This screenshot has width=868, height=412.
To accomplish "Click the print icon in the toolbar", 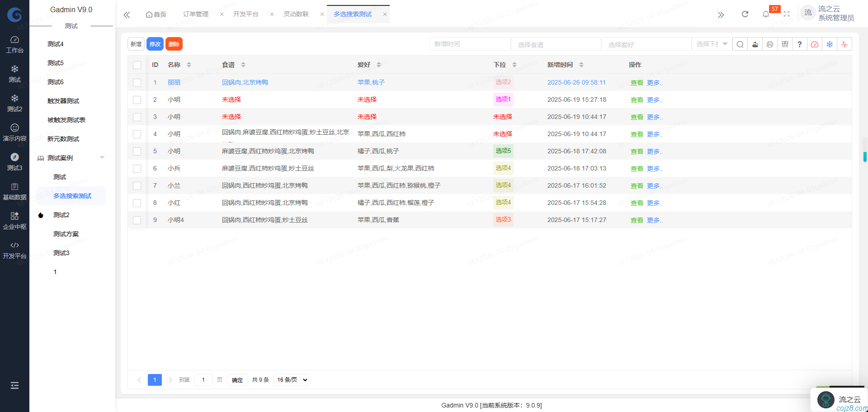I will tap(769, 44).
